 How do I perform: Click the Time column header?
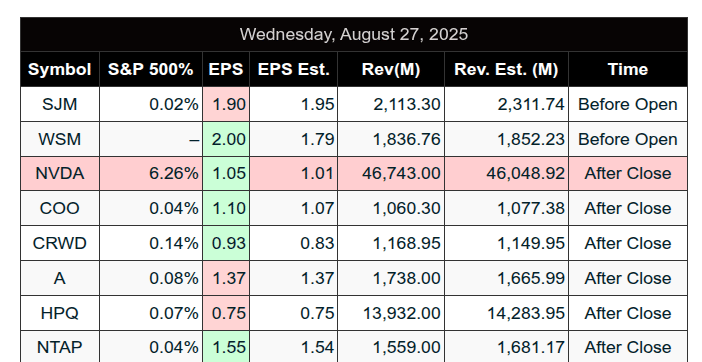pyautogui.click(x=628, y=69)
